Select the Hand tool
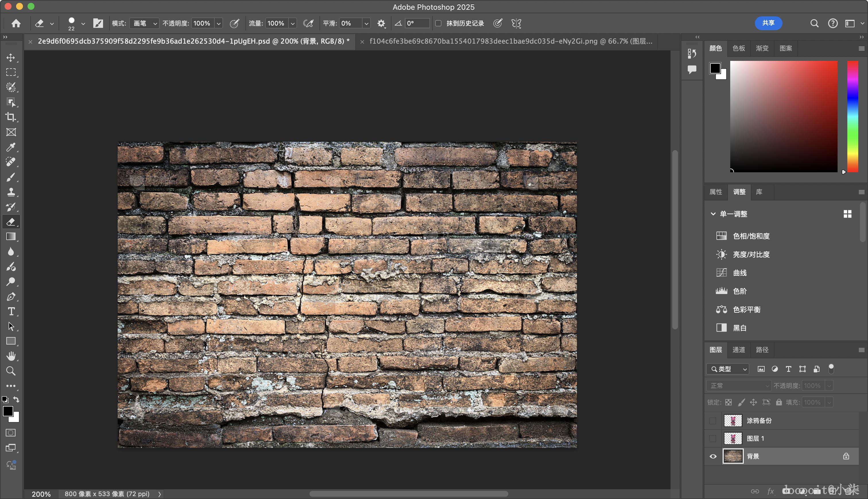868x499 pixels. pyautogui.click(x=11, y=356)
